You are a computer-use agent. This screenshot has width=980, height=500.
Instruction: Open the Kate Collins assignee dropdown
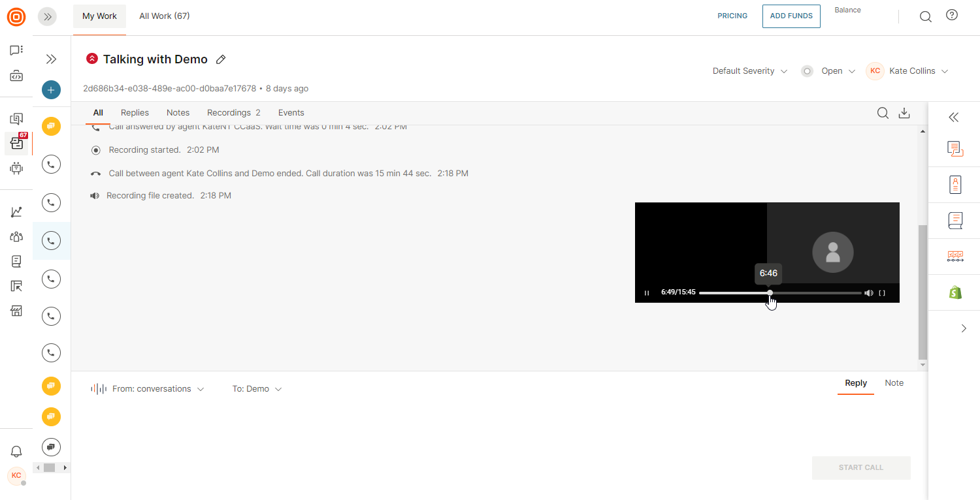tap(919, 71)
